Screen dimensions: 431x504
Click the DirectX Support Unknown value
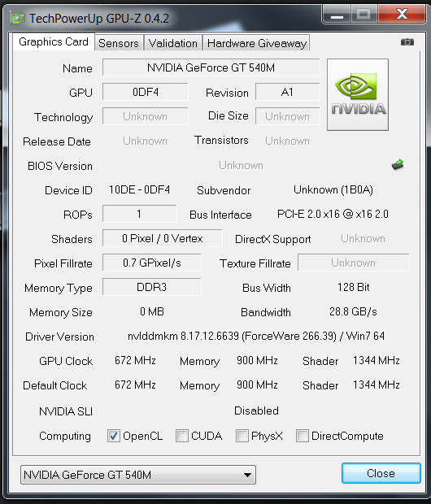pos(363,238)
